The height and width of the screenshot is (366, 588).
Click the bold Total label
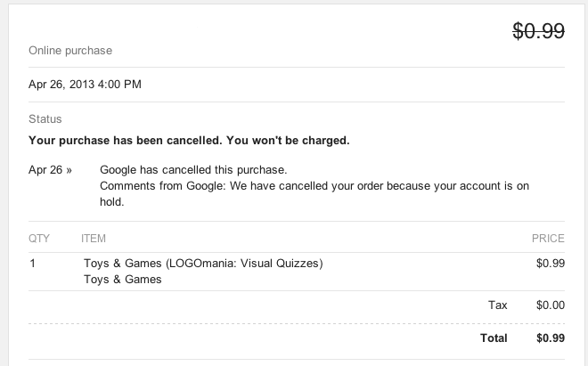coord(494,338)
